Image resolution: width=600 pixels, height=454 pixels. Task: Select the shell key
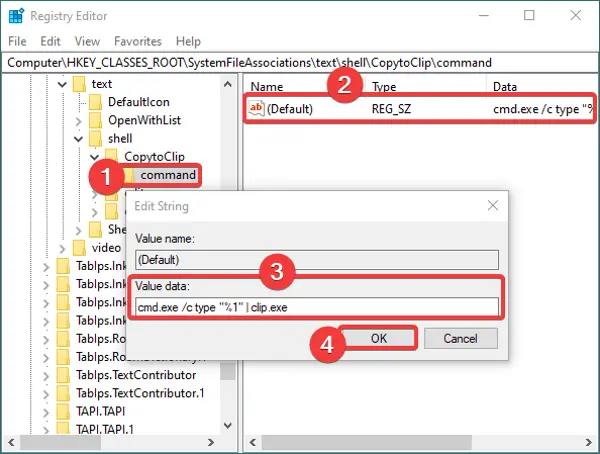120,139
